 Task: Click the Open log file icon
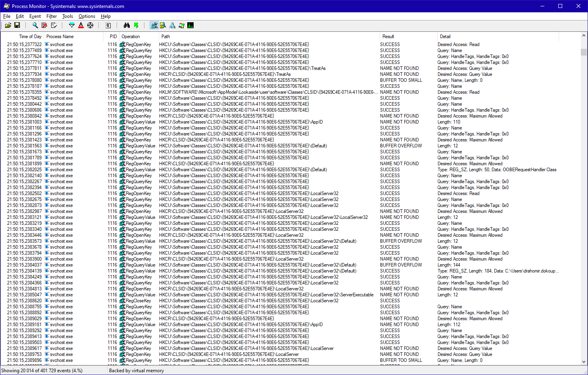point(8,25)
